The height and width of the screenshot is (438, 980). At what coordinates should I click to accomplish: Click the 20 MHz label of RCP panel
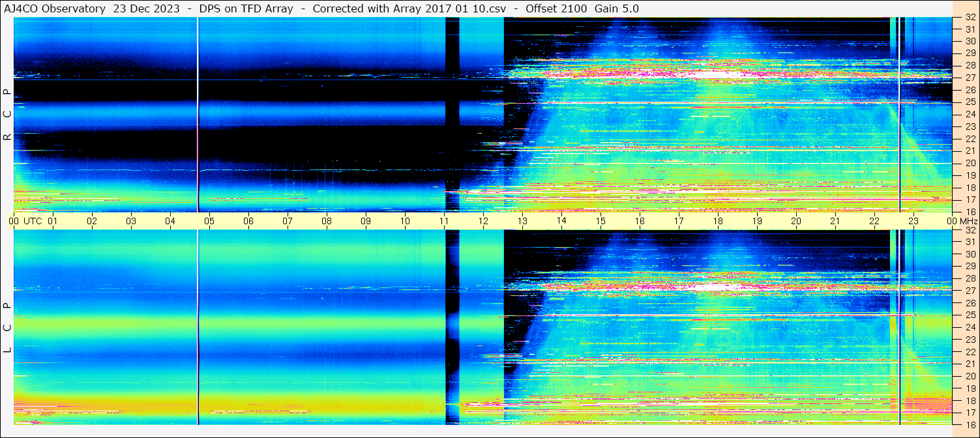(970, 163)
